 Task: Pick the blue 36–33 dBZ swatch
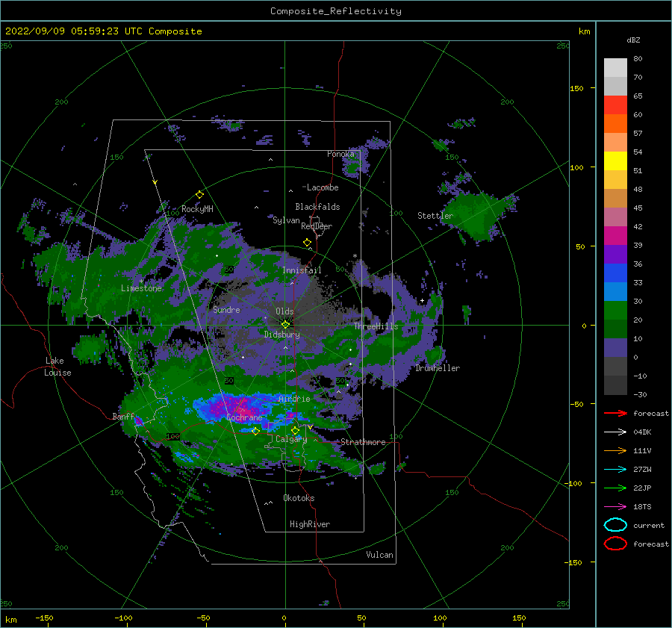coord(615,273)
